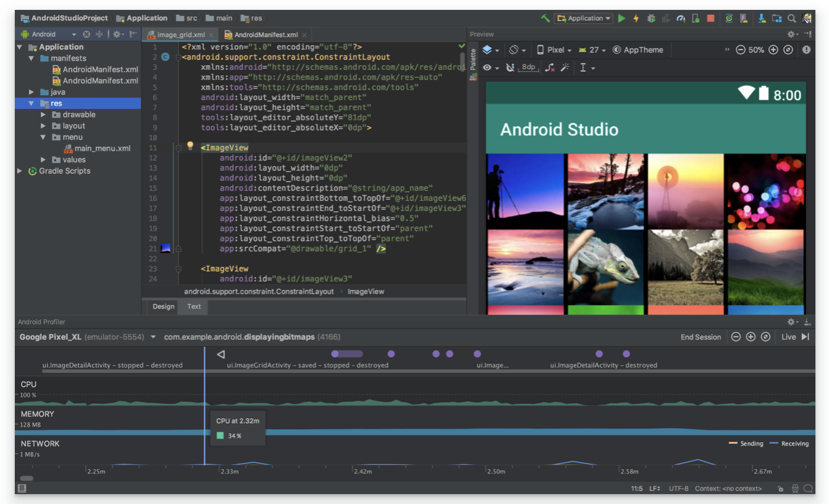Zoom in the layout preview
The image size is (829, 504).
pos(773,50)
